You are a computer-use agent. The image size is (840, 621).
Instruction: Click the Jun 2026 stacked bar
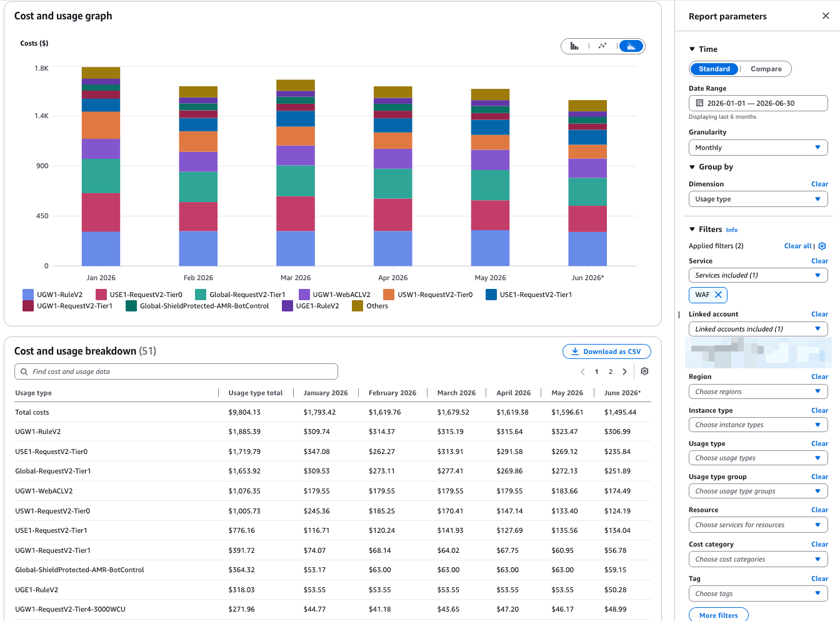(x=587, y=183)
